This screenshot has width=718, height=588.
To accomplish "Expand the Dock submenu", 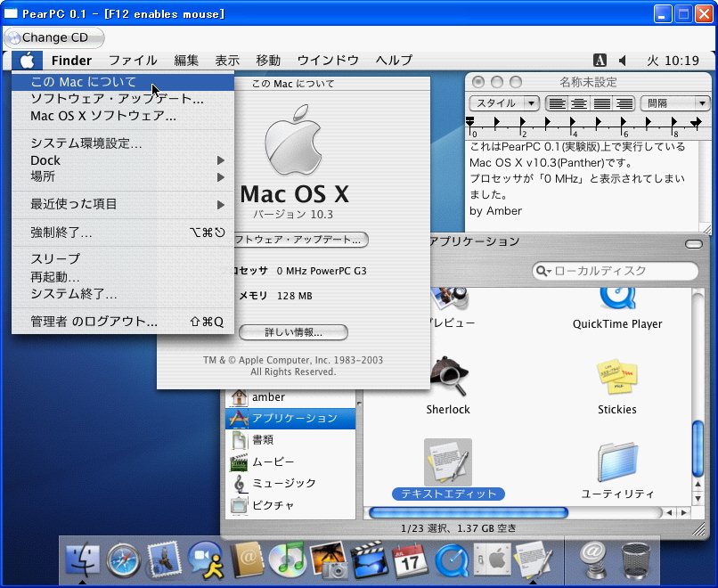I will point(123,160).
